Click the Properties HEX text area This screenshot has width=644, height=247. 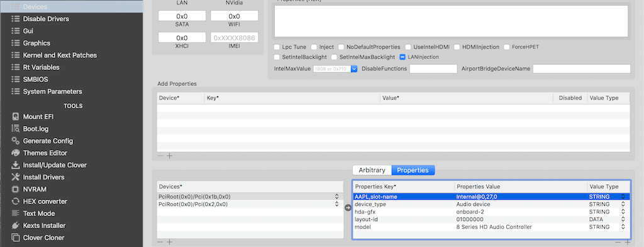451,21
